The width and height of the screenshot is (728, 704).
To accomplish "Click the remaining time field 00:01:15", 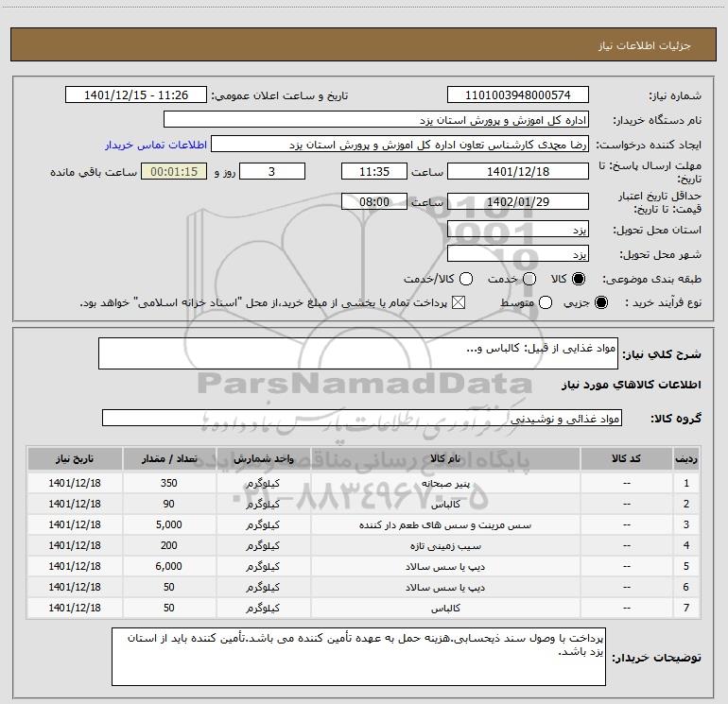I will [174, 171].
